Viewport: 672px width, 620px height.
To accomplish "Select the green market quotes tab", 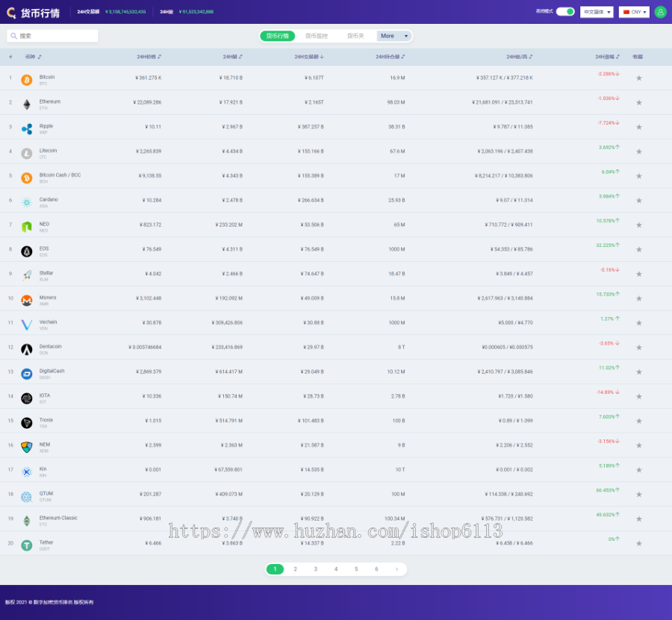I will click(x=277, y=36).
